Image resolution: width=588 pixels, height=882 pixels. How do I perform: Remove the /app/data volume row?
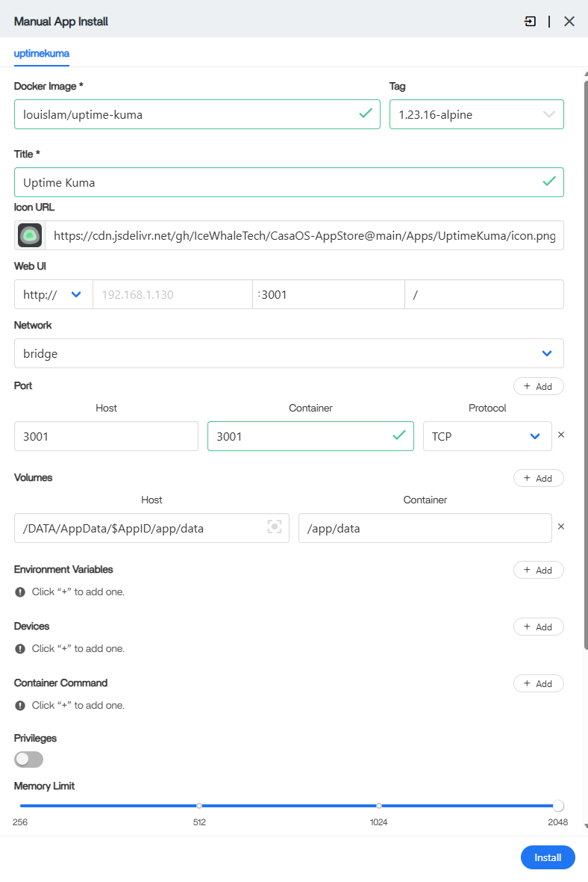tap(561, 527)
